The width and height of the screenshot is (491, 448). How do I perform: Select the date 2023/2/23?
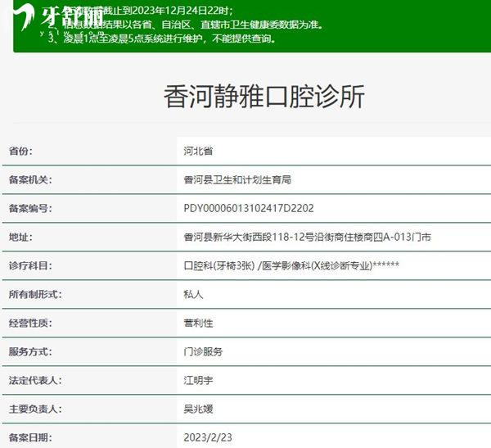pos(208,437)
